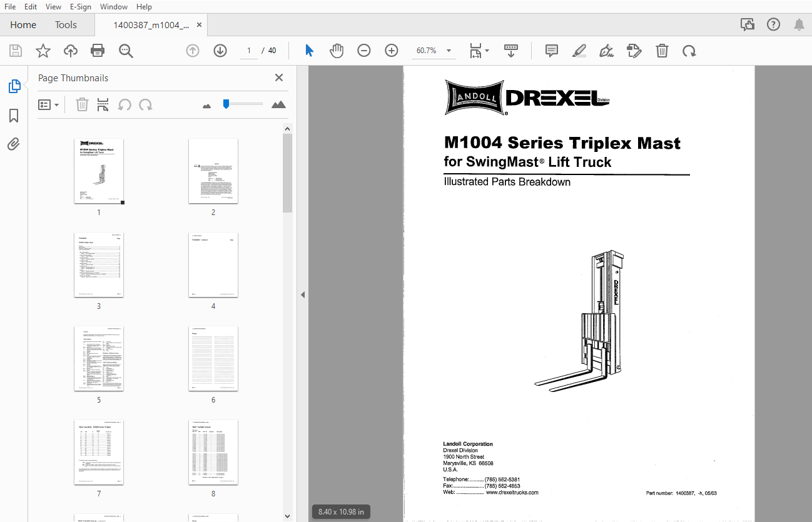Select page 6 thumbnail

(213, 359)
